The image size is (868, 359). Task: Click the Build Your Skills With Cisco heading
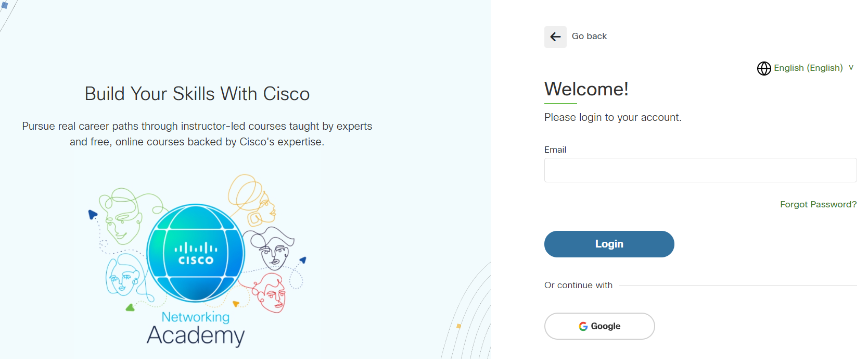pos(197,94)
